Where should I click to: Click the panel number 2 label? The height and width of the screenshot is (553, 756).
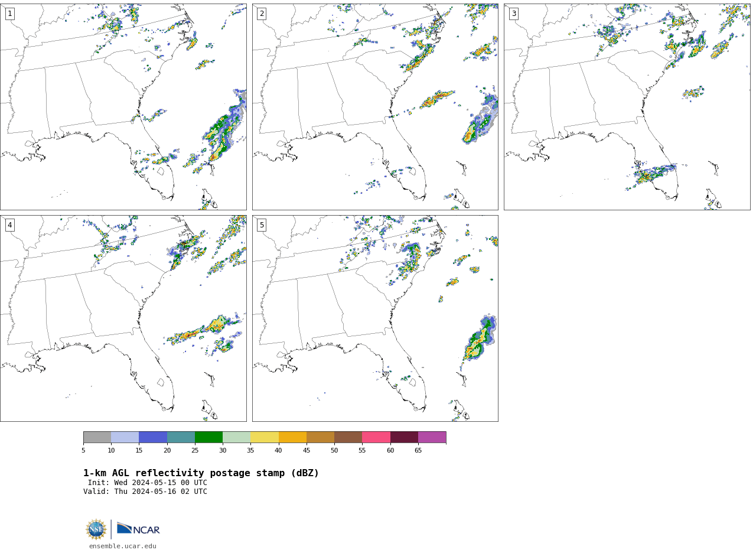tap(262, 14)
